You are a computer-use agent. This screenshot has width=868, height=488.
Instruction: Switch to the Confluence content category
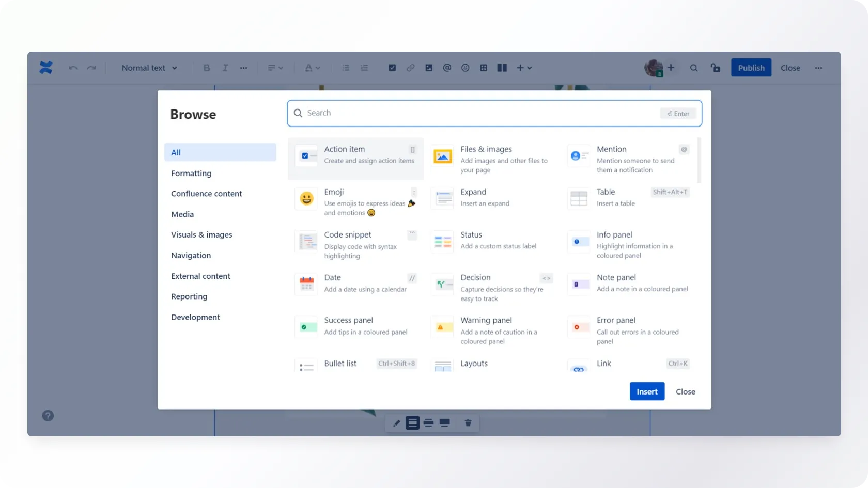[x=206, y=194]
